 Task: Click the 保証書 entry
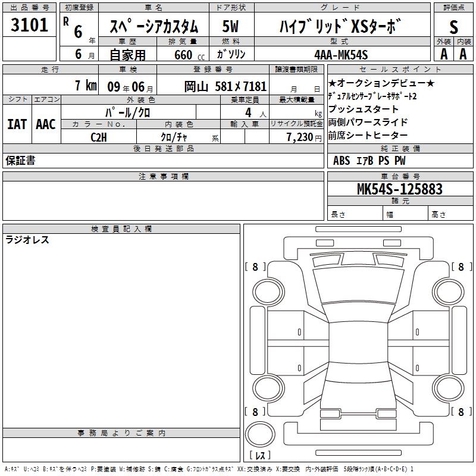point(20,160)
